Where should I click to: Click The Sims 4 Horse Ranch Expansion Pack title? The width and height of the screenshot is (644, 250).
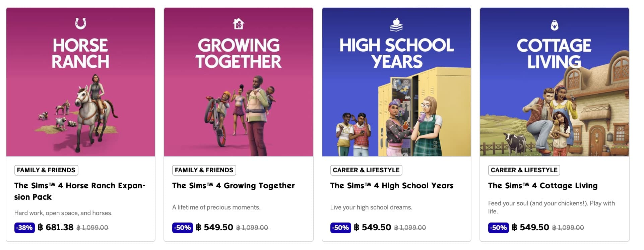pyautogui.click(x=79, y=191)
